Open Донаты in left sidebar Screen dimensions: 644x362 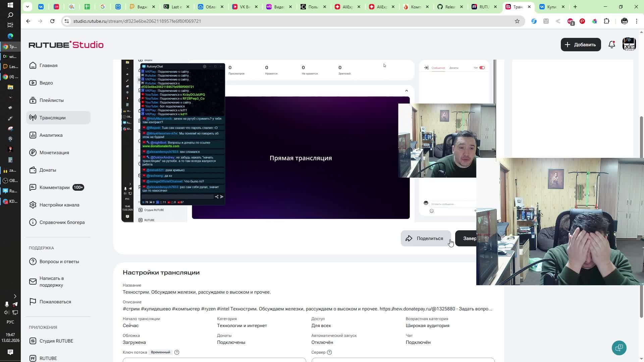(x=48, y=170)
